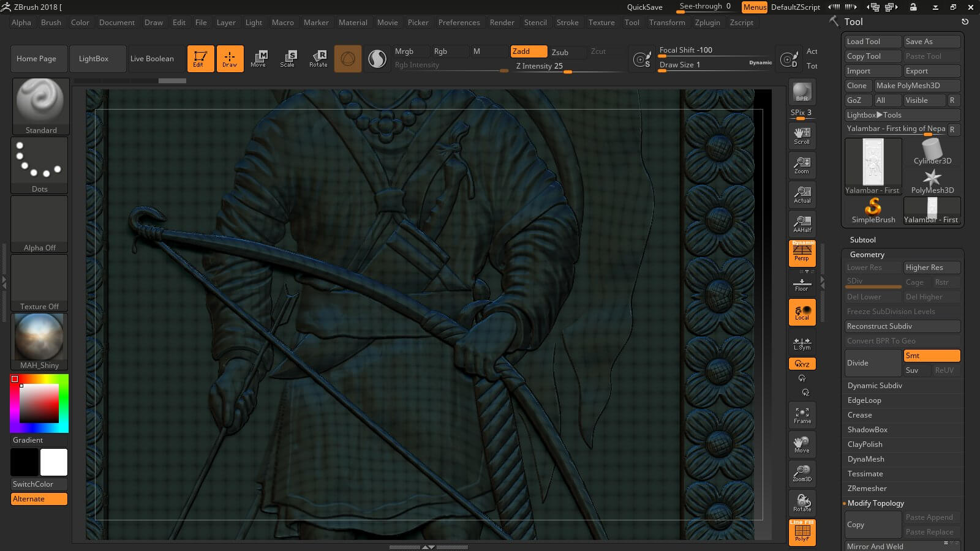Click the AAHalf zoom icon

click(802, 223)
